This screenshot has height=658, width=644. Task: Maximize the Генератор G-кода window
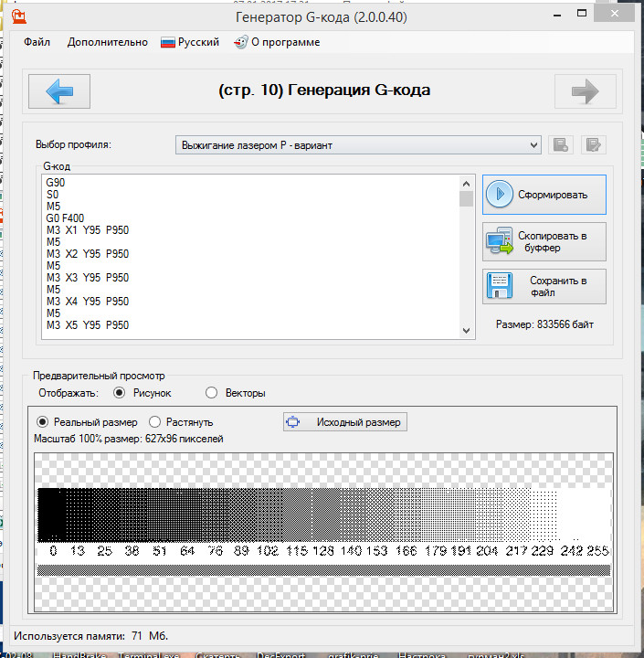[x=582, y=14]
